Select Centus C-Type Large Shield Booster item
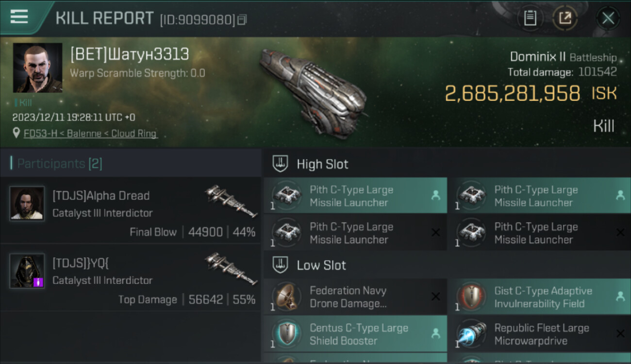 pyautogui.click(x=355, y=334)
